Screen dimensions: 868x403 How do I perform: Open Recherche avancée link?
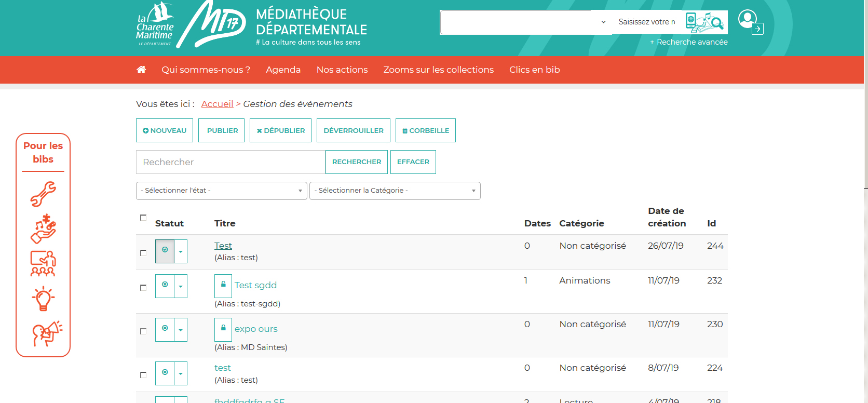point(689,42)
